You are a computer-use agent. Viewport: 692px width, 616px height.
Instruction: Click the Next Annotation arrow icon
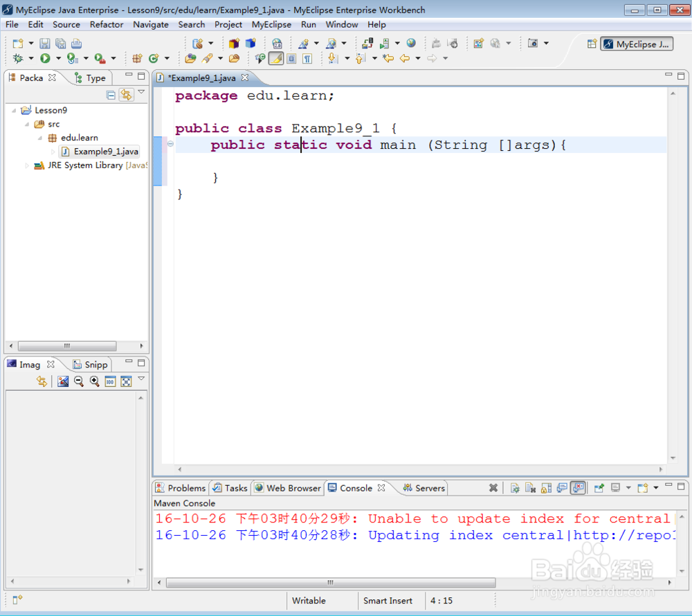[334, 58]
